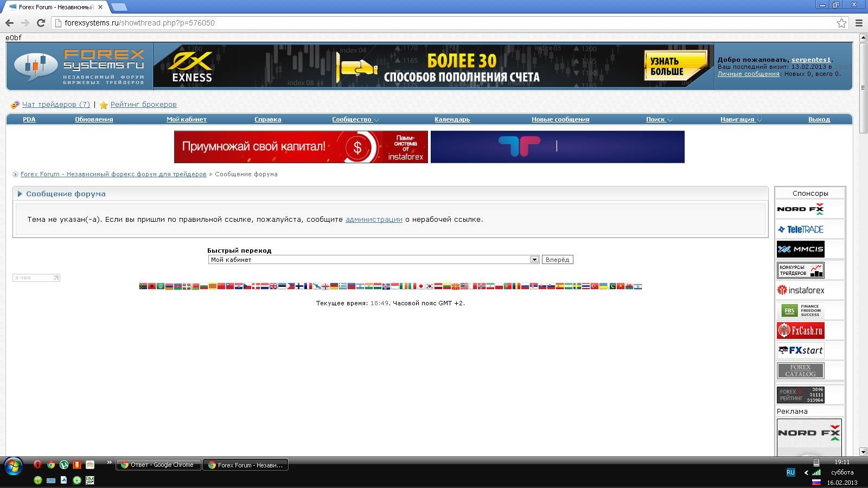This screenshot has height=488, width=868.
Task: Bookmark this page with the star icon
Action: (841, 23)
